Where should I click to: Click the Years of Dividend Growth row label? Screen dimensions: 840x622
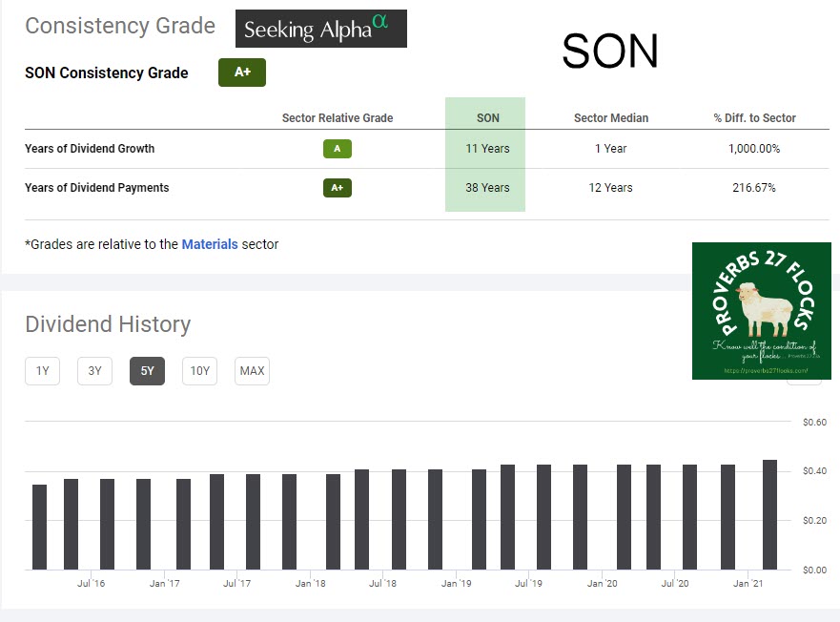(x=90, y=149)
